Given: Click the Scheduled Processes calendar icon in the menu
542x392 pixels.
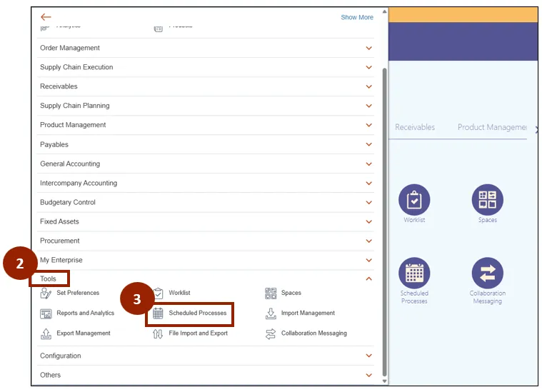Looking at the screenshot, I should coord(158,313).
